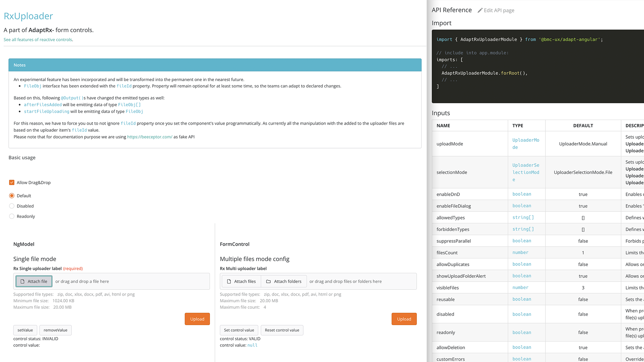Image resolution: width=644 pixels, height=362 pixels.
Task: Select the Default radio option
Action: pyautogui.click(x=12, y=196)
